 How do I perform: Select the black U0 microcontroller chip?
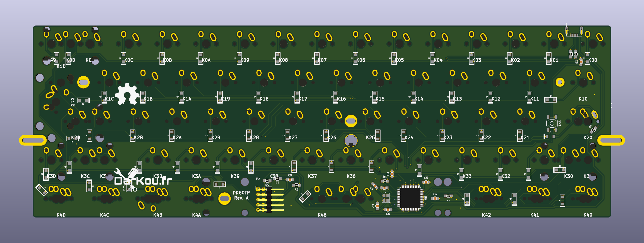point(410,198)
